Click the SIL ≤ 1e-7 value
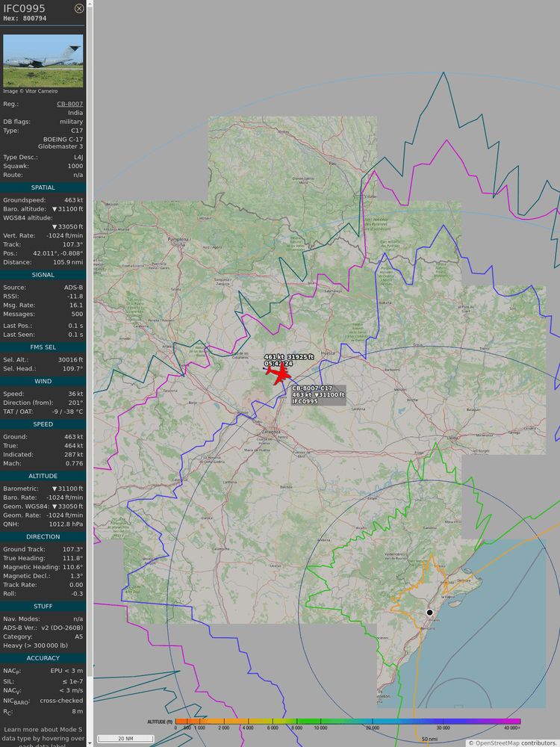 (74, 681)
